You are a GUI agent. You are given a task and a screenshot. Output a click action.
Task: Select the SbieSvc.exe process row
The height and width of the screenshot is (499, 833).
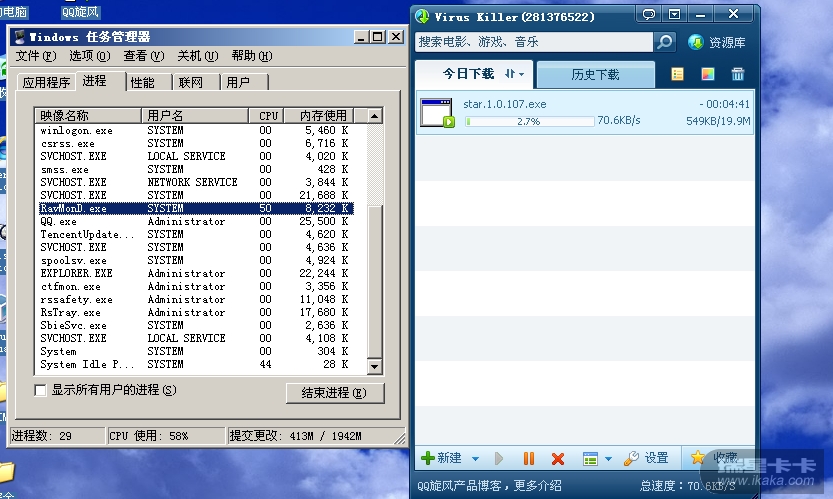(x=194, y=325)
